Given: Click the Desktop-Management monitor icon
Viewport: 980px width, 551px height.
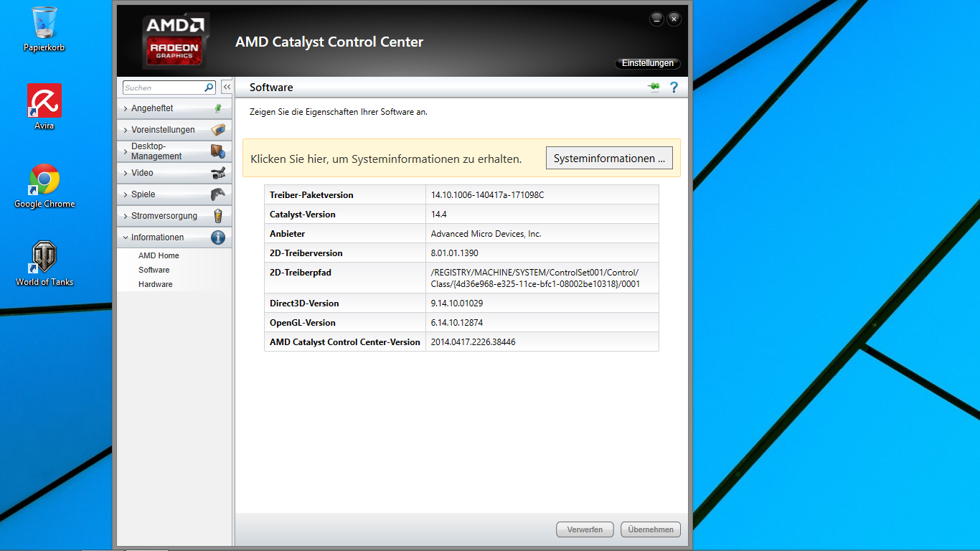Looking at the screenshot, I should pyautogui.click(x=218, y=151).
